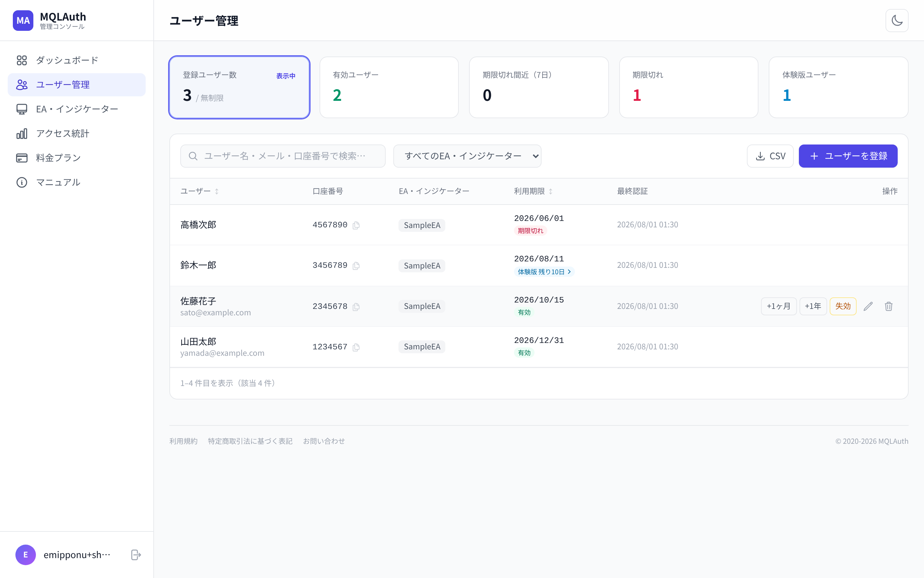Open the ユーザー管理 menu item
The height and width of the screenshot is (578, 924).
click(76, 84)
